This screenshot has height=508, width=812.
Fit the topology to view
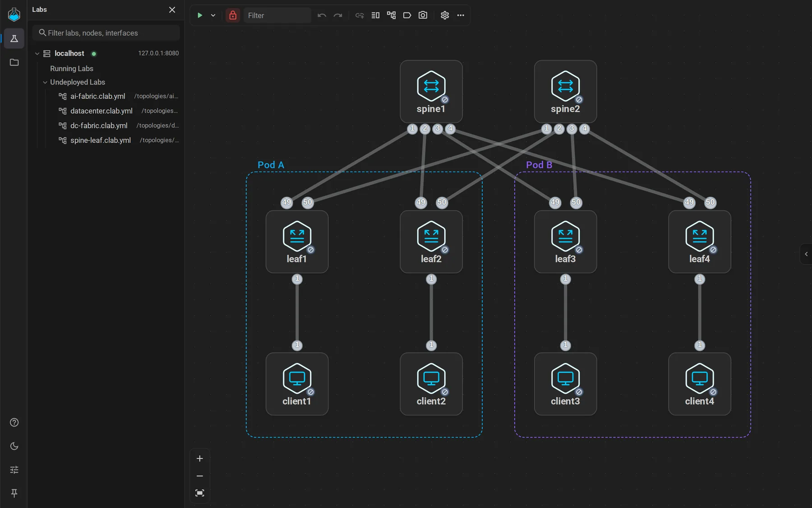[200, 493]
